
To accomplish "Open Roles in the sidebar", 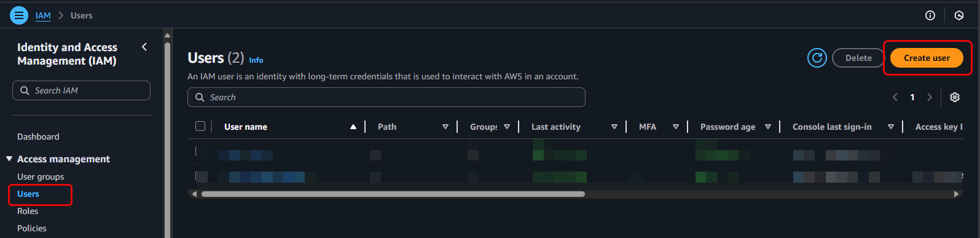I will (28, 211).
